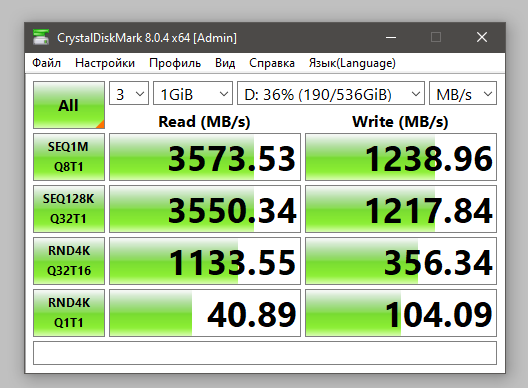Open the Справка menu

tap(272, 63)
